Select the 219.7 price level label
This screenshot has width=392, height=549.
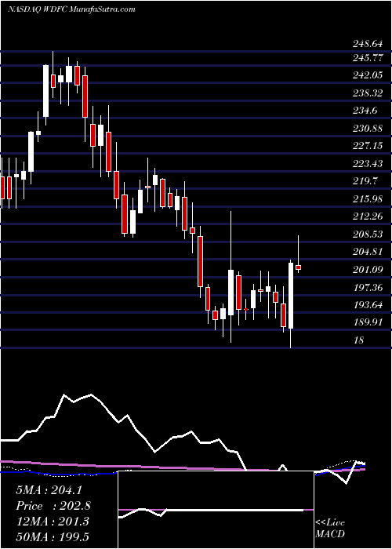(365, 181)
